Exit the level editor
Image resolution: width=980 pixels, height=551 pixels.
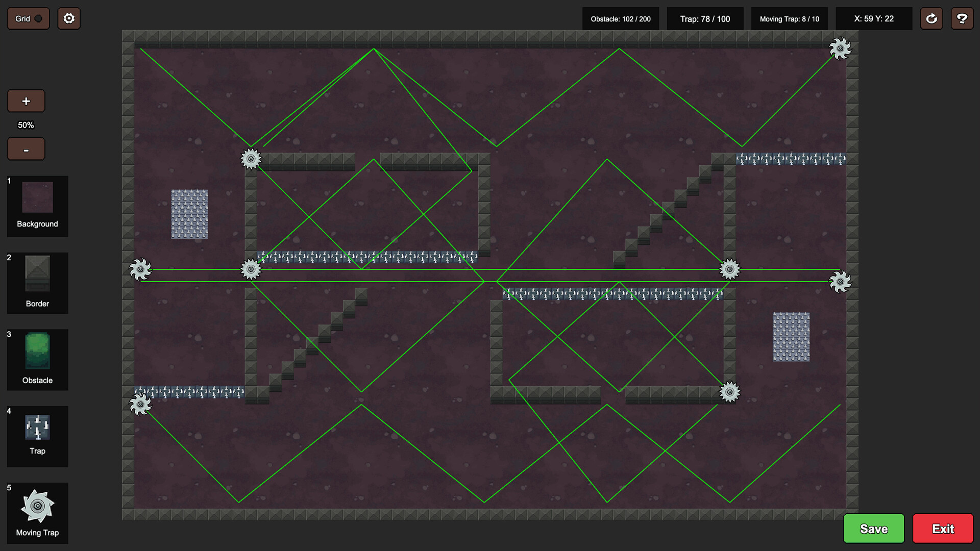[x=942, y=529]
